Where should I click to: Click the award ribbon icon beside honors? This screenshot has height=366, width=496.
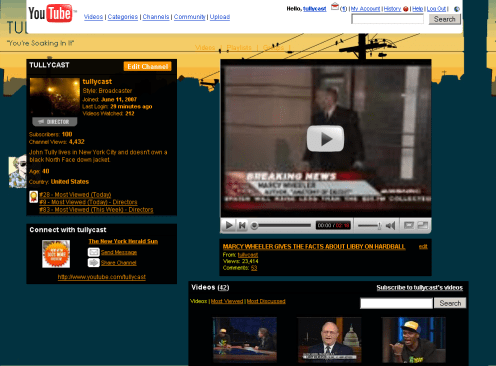pyautogui.click(x=33, y=197)
